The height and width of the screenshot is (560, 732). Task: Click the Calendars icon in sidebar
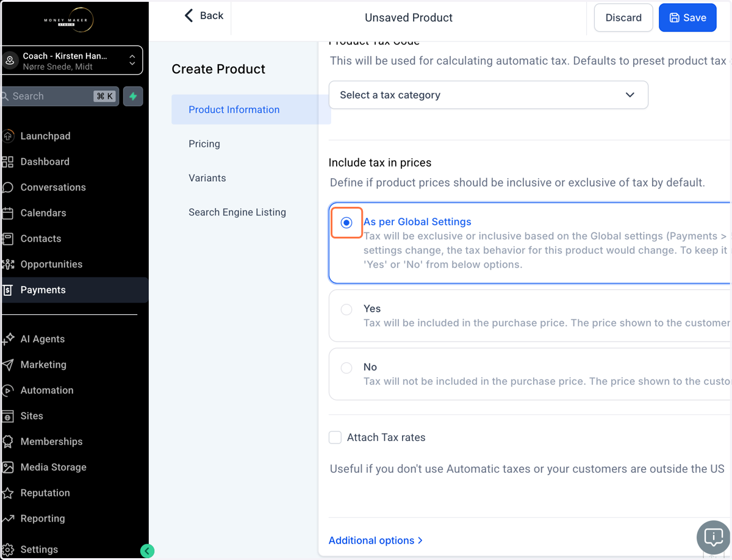pos(8,213)
